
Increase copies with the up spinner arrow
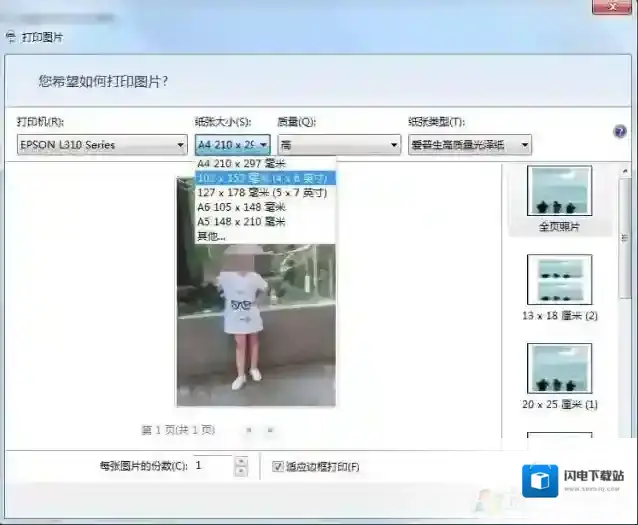click(x=240, y=461)
